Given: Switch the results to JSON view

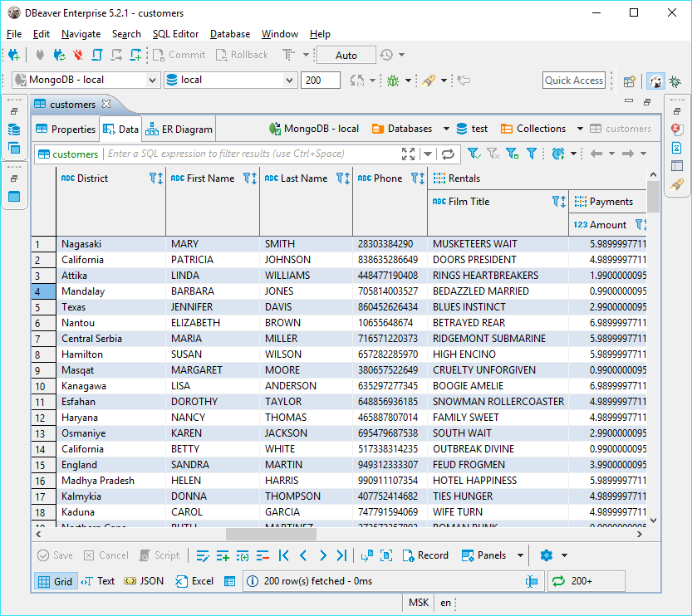Looking at the screenshot, I should click(145, 581).
